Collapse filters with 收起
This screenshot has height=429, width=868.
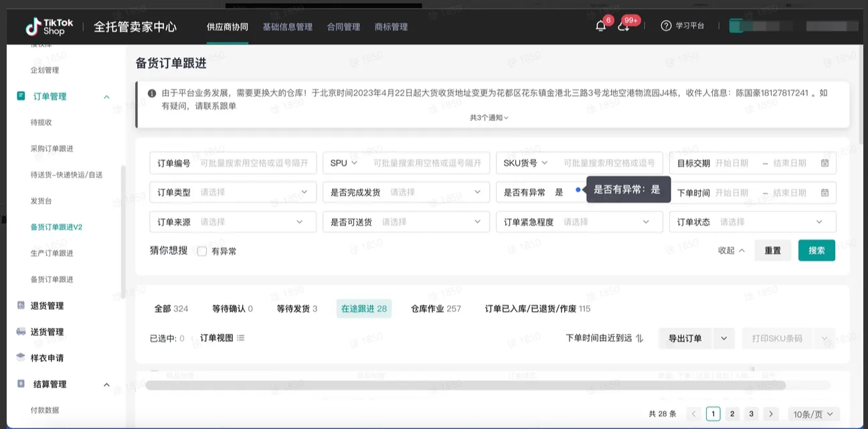[x=731, y=250]
